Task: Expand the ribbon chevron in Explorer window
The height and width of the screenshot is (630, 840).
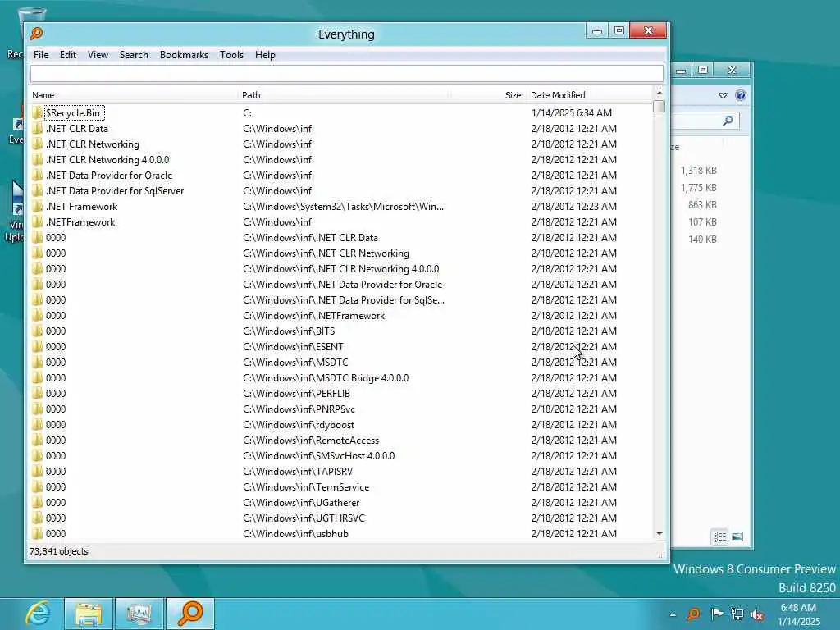Action: pyautogui.click(x=723, y=95)
